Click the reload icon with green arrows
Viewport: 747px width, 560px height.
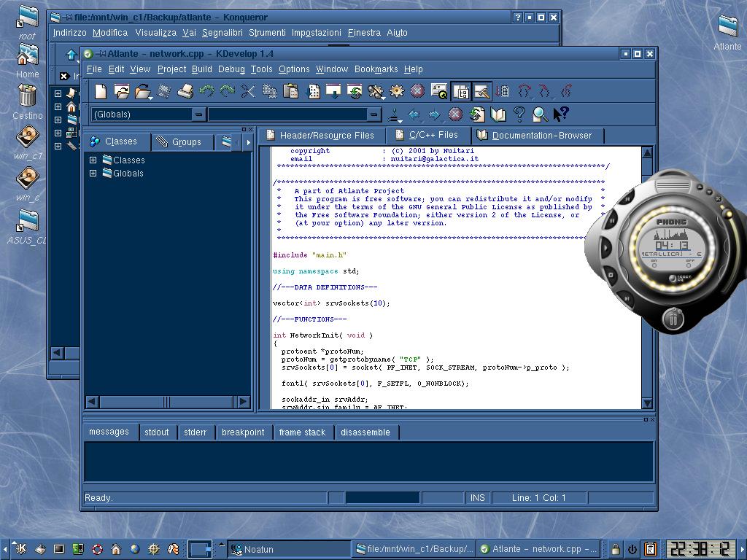click(x=477, y=114)
